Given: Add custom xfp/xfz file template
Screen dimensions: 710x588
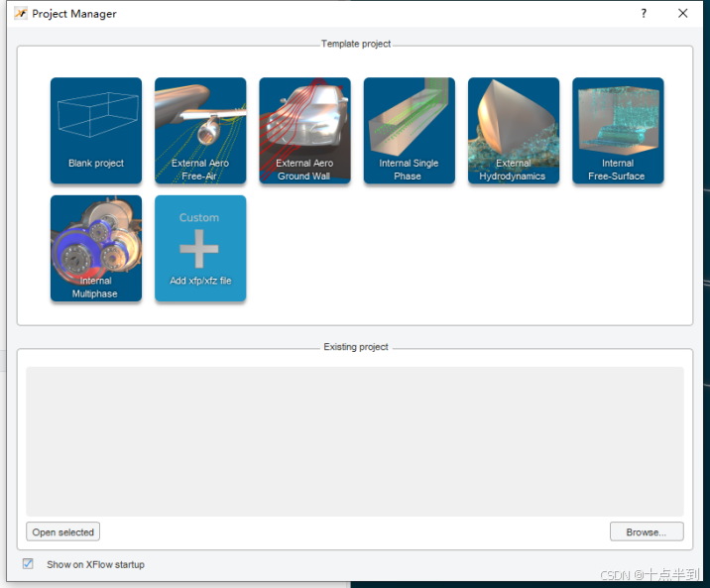Looking at the screenshot, I should (200, 248).
